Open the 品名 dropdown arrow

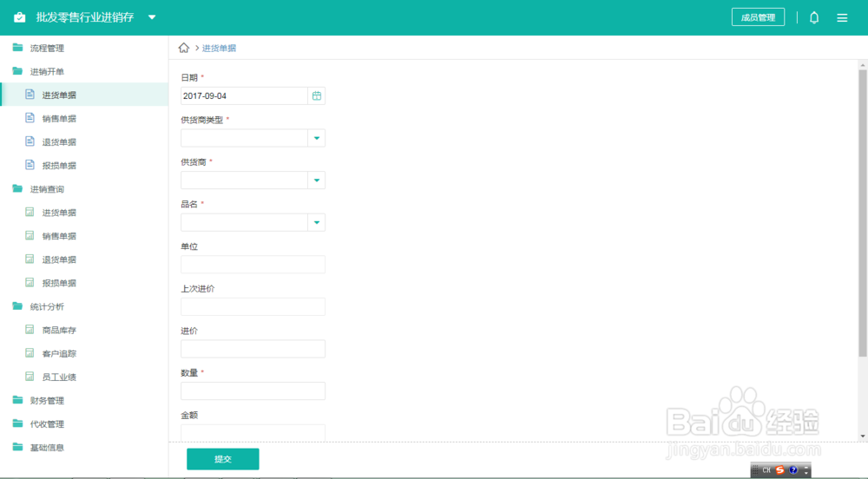tap(317, 222)
